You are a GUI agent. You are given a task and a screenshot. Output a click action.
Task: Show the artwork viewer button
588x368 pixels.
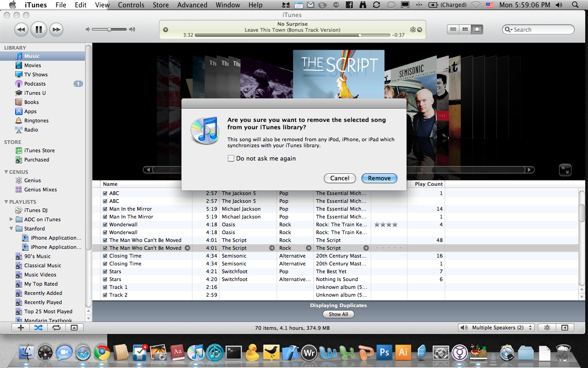74,328
